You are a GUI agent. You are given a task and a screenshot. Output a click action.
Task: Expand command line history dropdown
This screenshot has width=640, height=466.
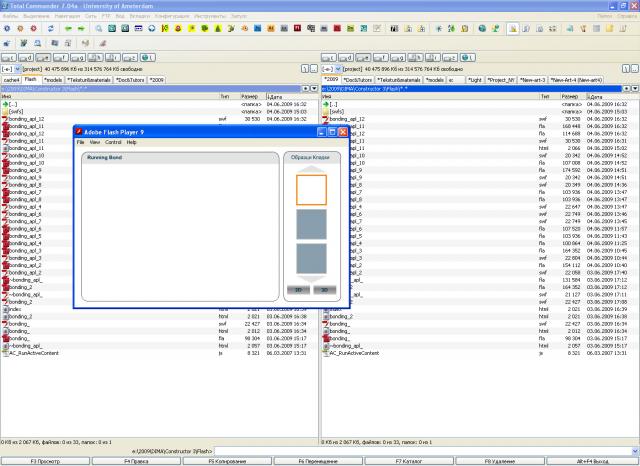tap(635, 451)
